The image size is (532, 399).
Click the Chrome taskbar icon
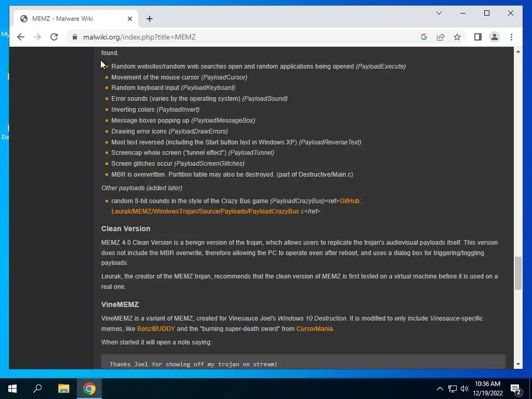coord(89,389)
